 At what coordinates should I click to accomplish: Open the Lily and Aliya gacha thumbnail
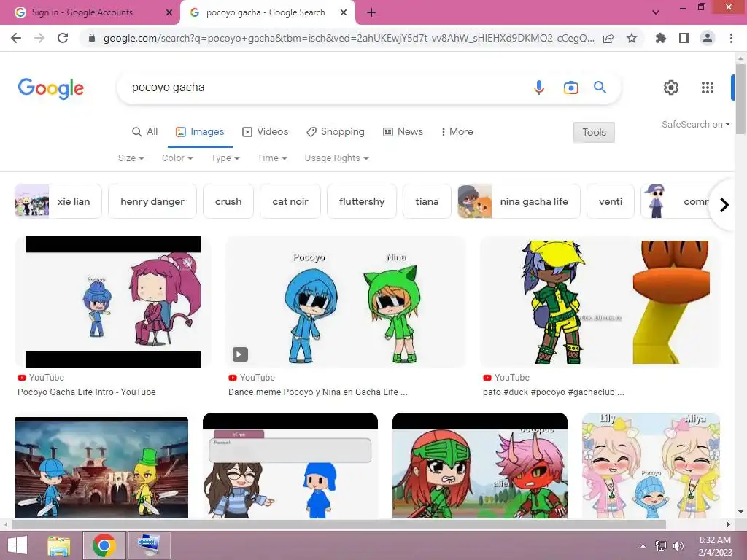(651, 466)
